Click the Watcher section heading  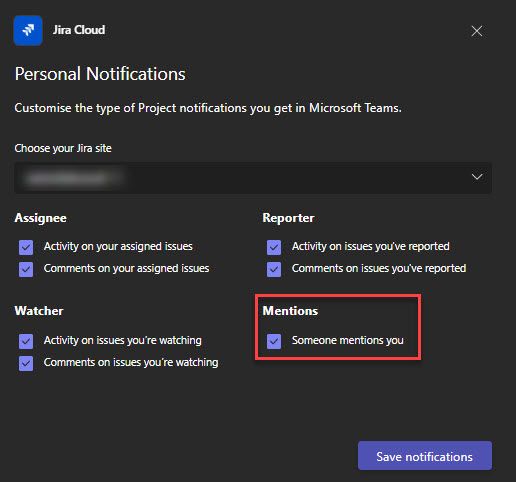pyautogui.click(x=39, y=311)
